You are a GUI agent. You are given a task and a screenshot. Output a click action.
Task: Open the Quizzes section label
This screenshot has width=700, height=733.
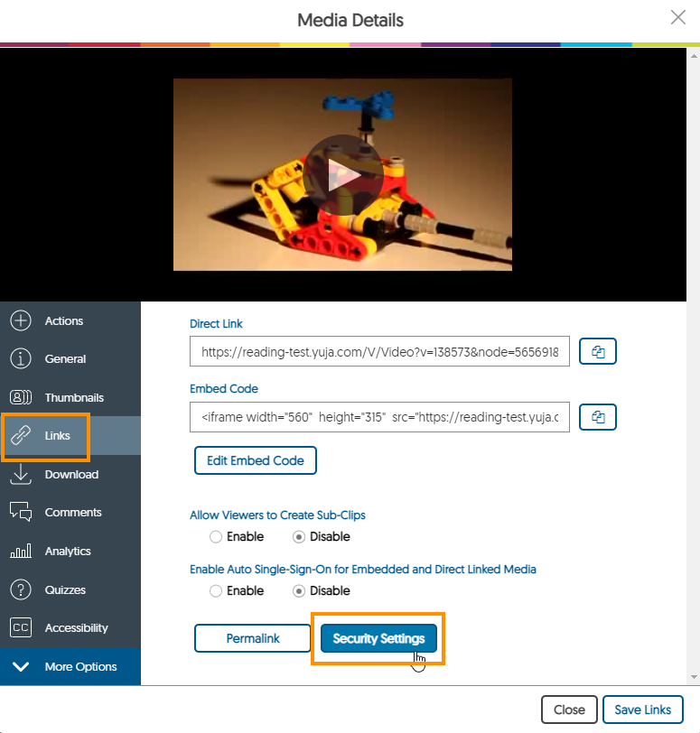click(65, 590)
